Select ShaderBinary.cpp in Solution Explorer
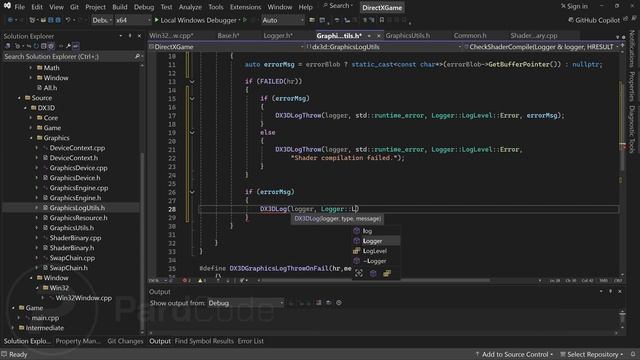 (75, 238)
